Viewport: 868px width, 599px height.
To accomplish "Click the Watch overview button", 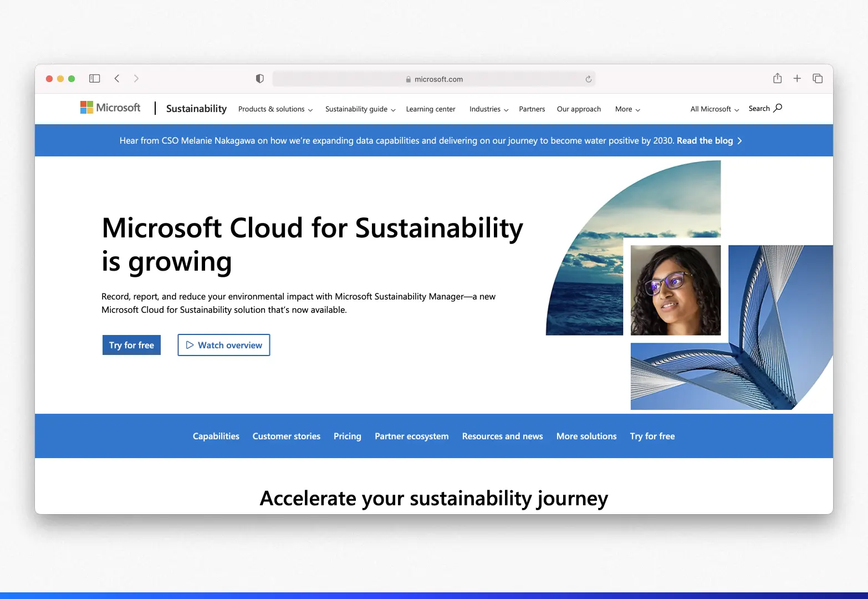I will coord(224,345).
